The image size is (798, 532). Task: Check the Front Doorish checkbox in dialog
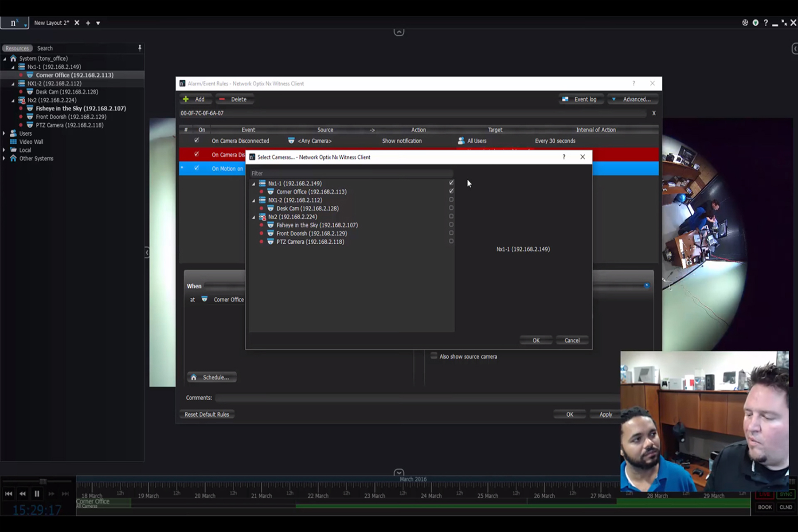pos(451,233)
